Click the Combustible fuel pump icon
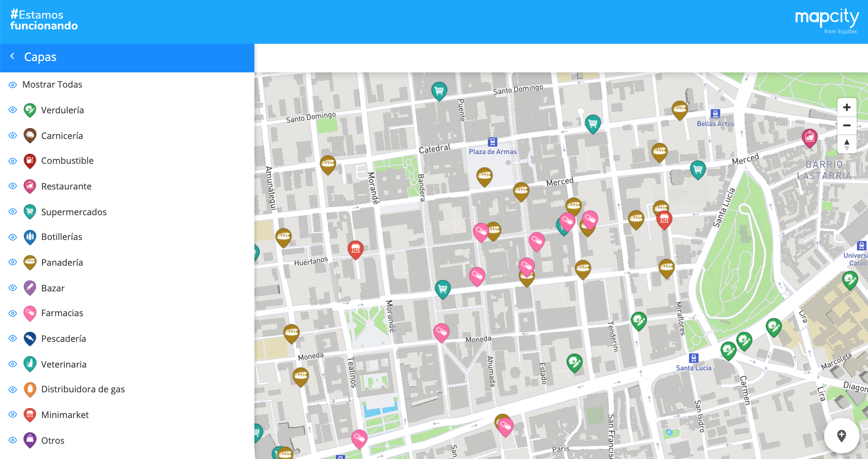This screenshot has width=868, height=459. tap(30, 161)
